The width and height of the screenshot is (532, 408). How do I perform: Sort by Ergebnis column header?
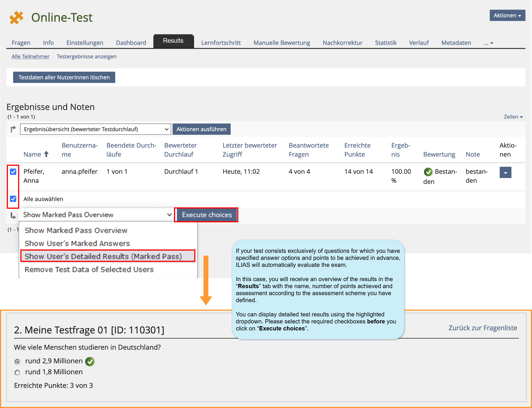[x=401, y=150]
